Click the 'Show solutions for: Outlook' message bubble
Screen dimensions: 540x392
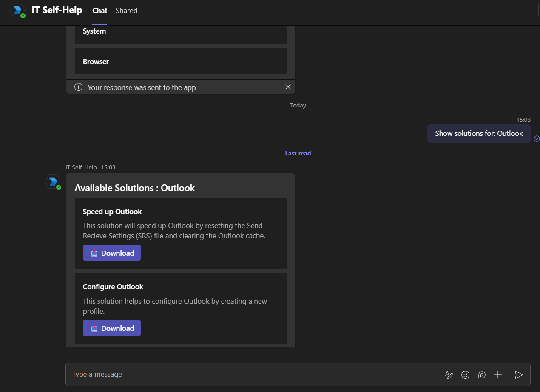tap(479, 133)
